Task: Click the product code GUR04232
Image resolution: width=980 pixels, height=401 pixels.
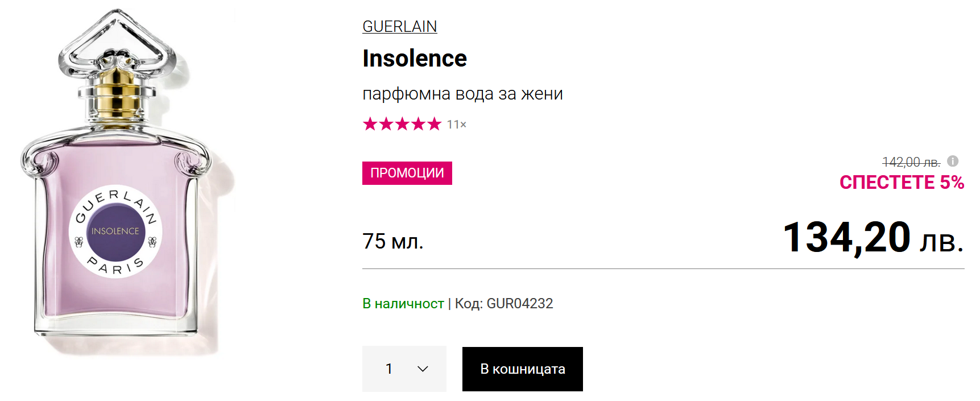Action: point(519,304)
